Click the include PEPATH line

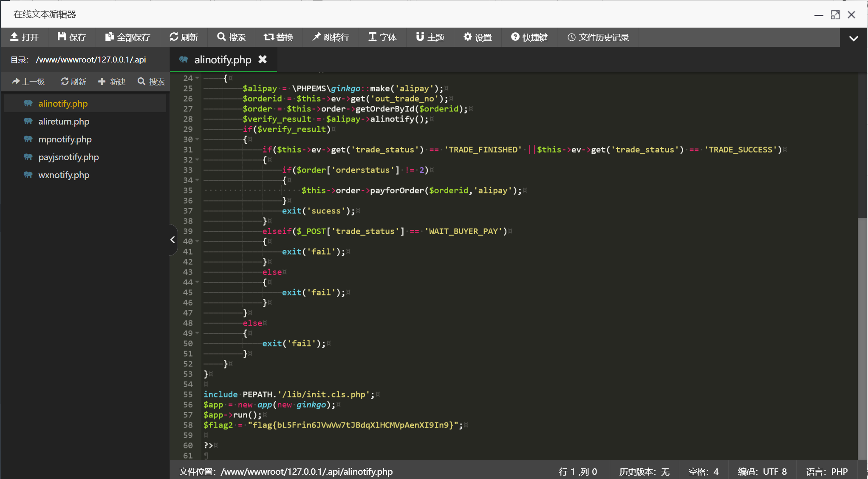[289, 394]
